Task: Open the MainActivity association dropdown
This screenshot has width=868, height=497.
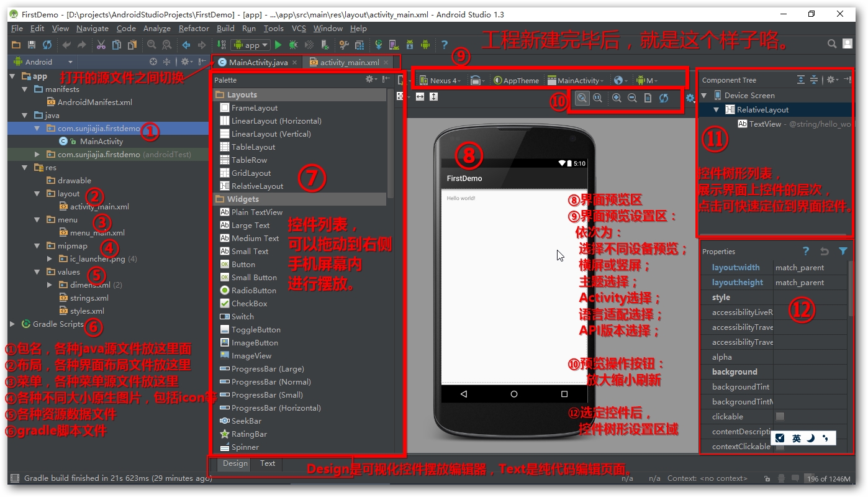Action: pos(576,80)
